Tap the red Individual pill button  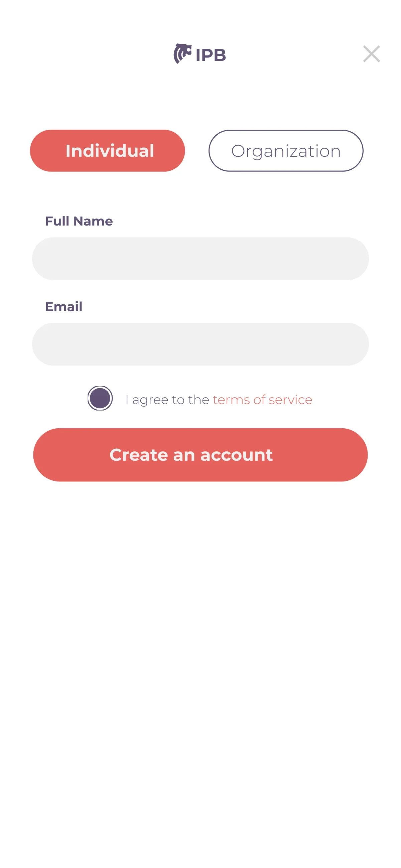[x=108, y=151]
